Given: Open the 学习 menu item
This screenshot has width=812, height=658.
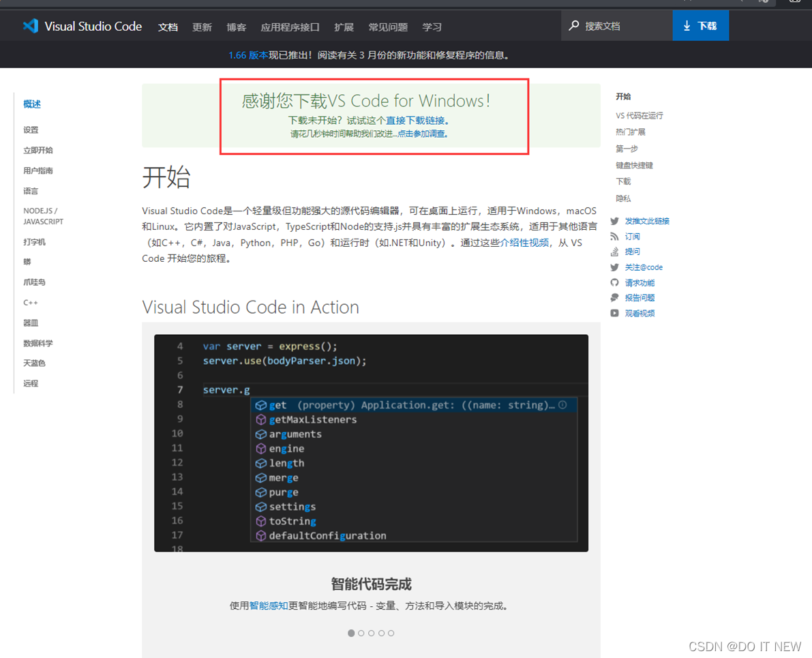Looking at the screenshot, I should (x=432, y=27).
